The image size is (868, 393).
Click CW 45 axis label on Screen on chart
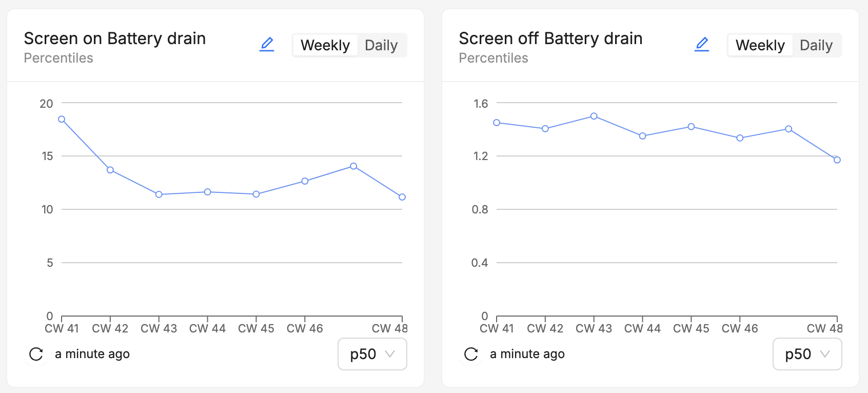tap(256, 328)
